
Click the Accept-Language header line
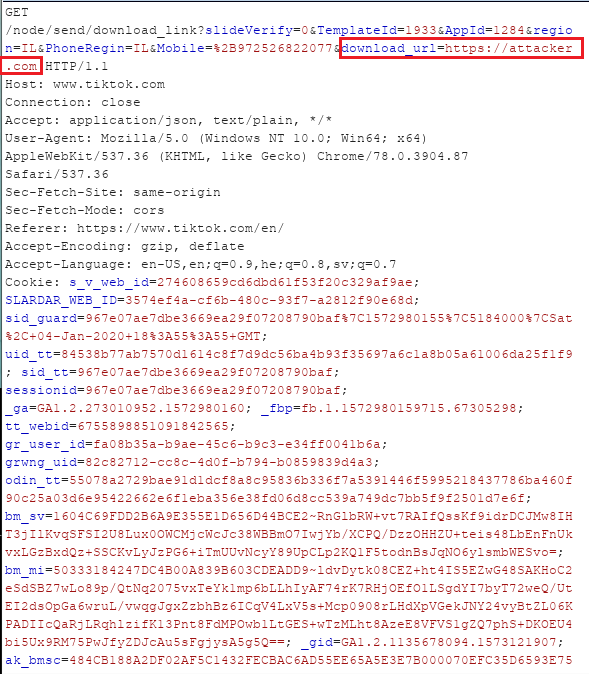point(201,264)
